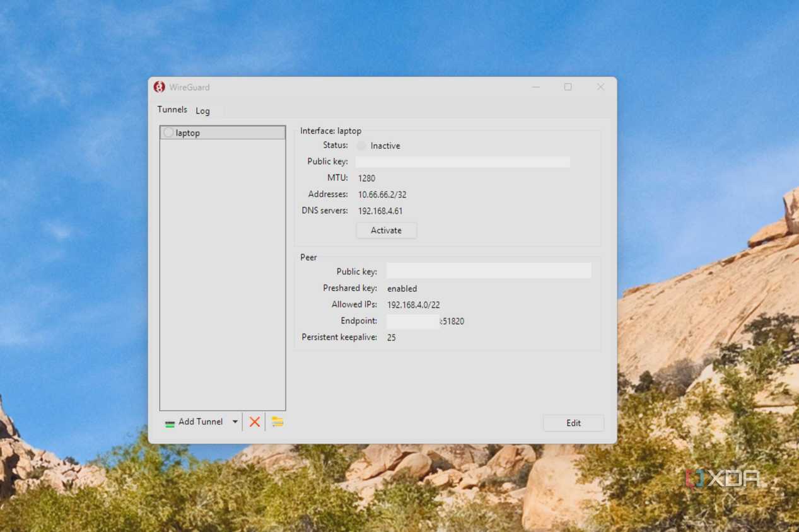Click the interface Public key field

pyautogui.click(x=463, y=162)
